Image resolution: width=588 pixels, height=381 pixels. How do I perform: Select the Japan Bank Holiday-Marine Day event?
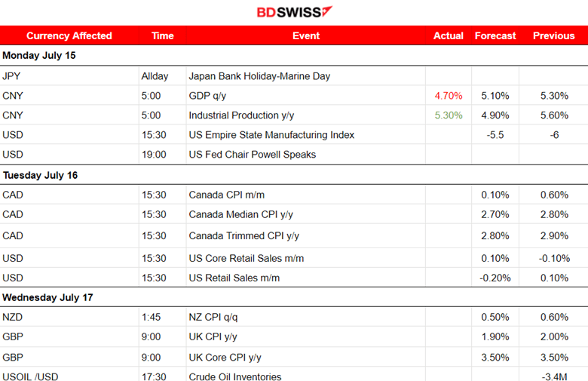pyautogui.click(x=259, y=76)
